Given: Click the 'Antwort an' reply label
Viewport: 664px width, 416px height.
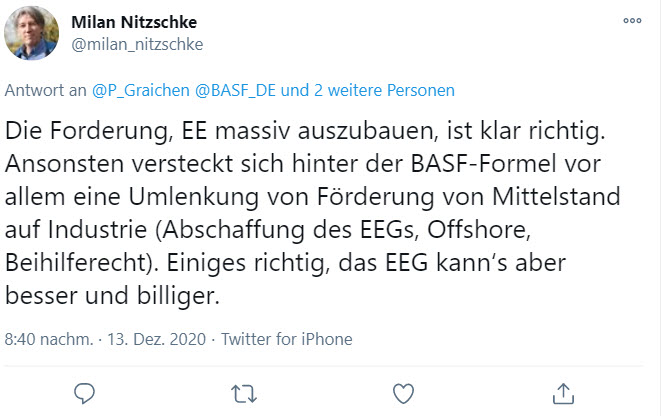Looking at the screenshot, I should click(x=46, y=90).
